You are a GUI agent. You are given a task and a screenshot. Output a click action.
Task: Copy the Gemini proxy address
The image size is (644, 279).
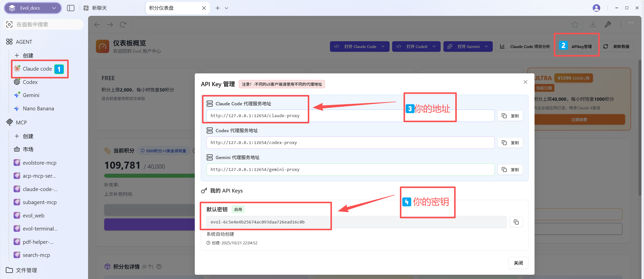coord(510,170)
